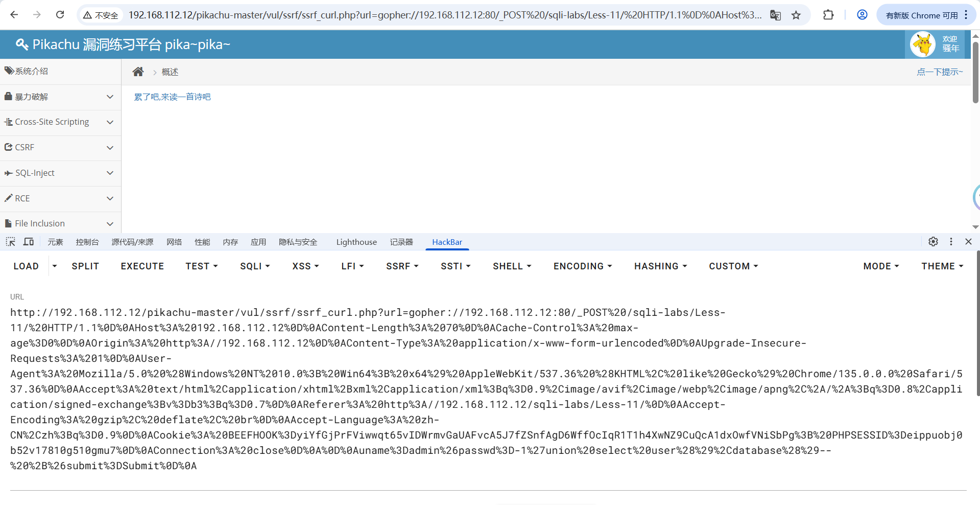Expand the Cross-Site Scripting sidebar section
980x505 pixels.
[60, 122]
